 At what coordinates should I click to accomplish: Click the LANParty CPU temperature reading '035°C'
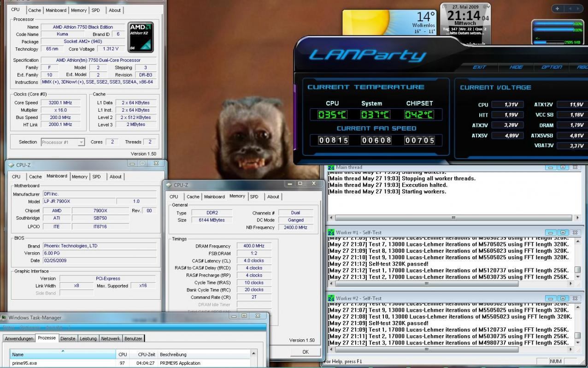(x=332, y=114)
